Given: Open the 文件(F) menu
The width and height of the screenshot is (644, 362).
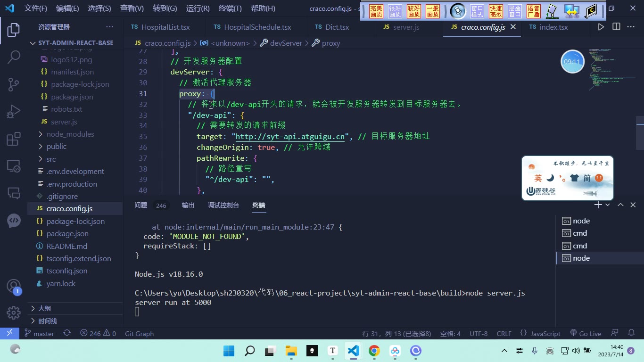Looking at the screenshot, I should 36,8.
